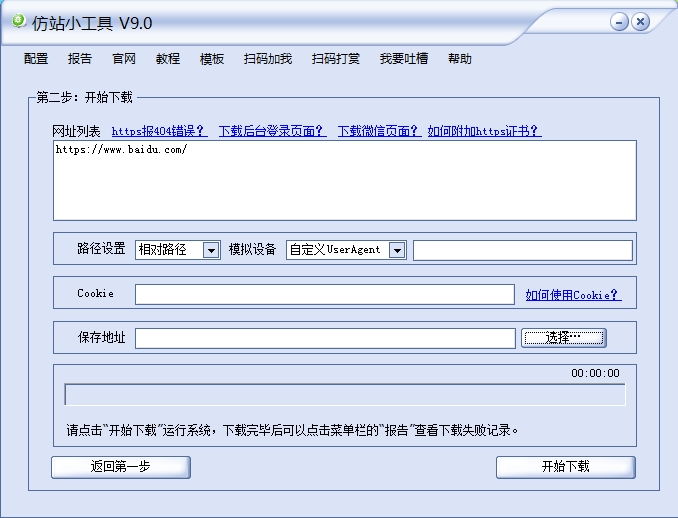Go back with the 返回第一步 button
This screenshot has width=678, height=518.
(x=121, y=467)
